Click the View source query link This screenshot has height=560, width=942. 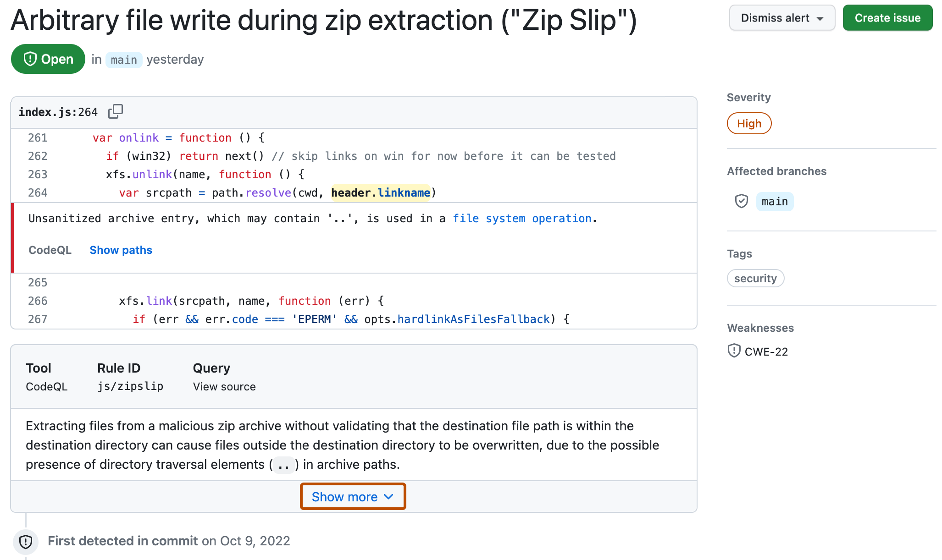[223, 386]
